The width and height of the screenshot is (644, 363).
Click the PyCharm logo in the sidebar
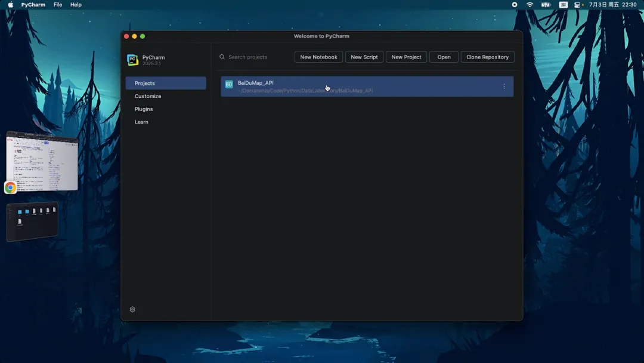point(132,60)
